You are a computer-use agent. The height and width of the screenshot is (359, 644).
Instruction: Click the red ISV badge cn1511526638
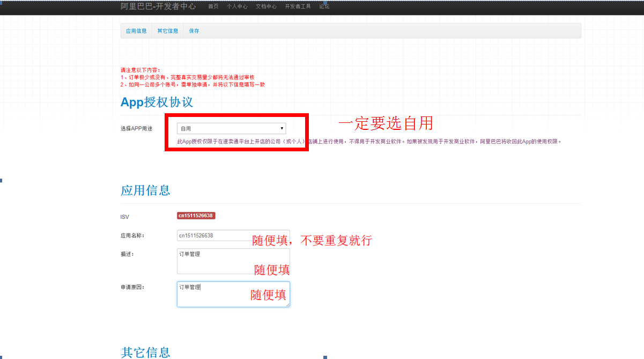[x=196, y=216]
